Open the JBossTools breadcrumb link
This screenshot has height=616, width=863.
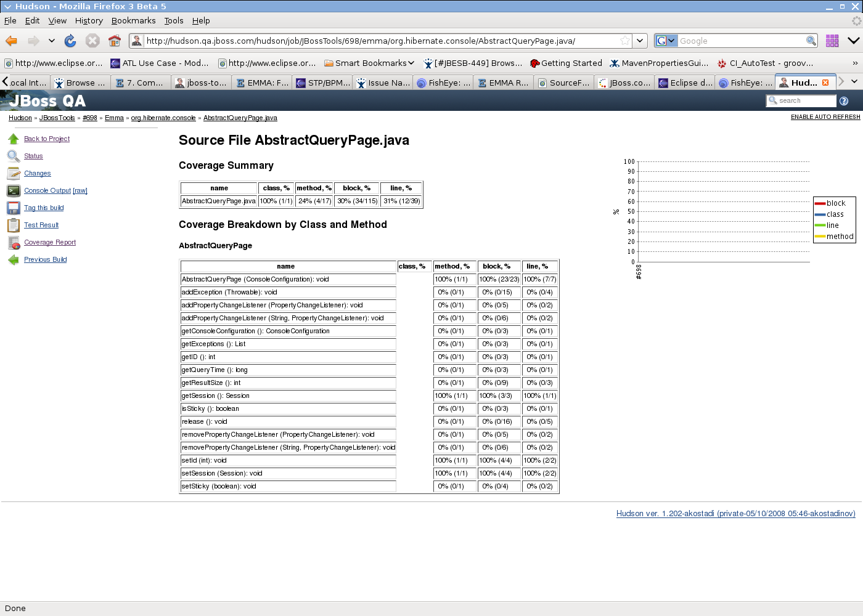(x=57, y=118)
